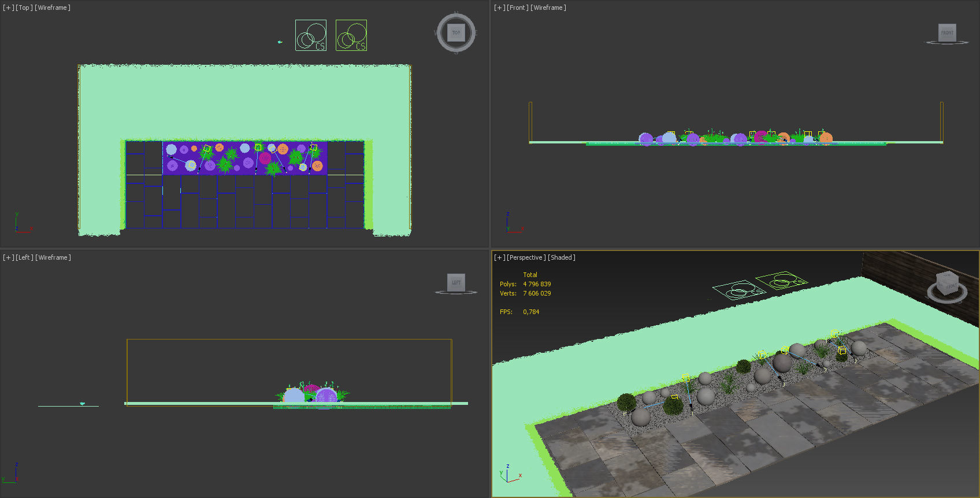Open the [+] menu of the Perspective viewport

(x=499, y=257)
